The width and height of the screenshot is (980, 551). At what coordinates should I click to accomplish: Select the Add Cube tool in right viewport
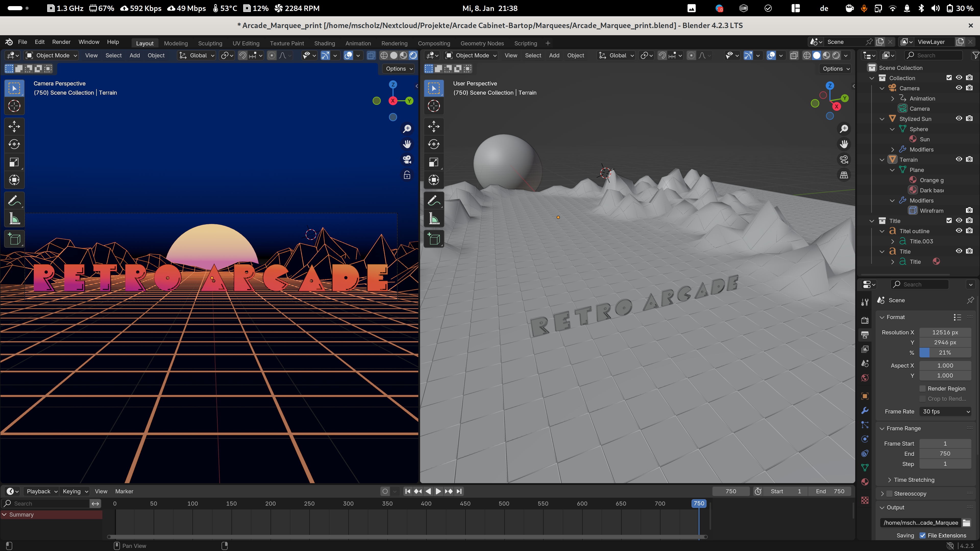coord(434,239)
